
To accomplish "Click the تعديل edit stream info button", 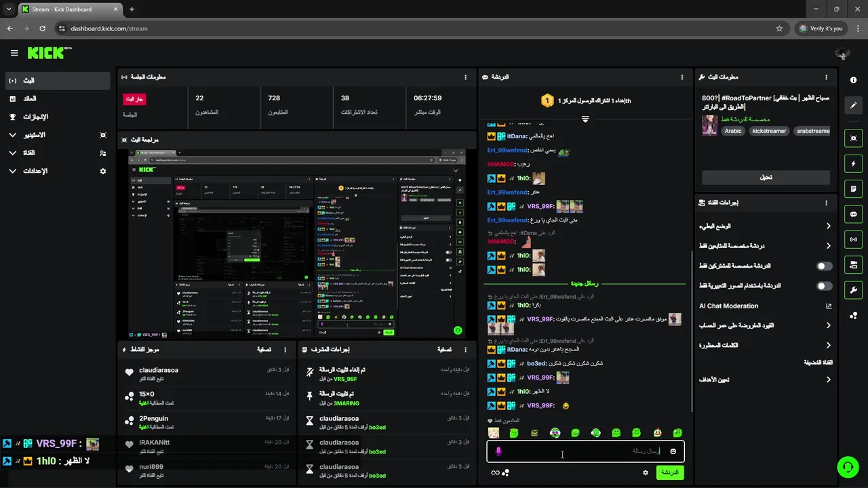I will pos(766,178).
